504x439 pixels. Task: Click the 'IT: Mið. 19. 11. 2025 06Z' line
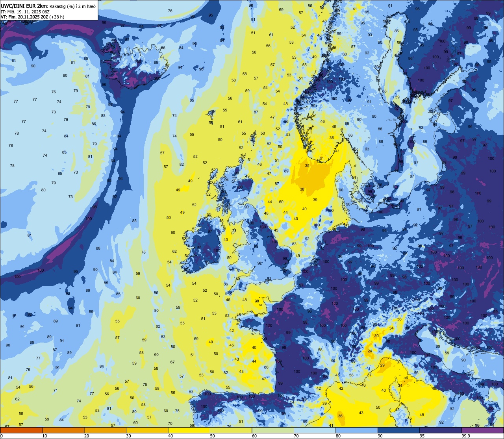pyautogui.click(x=26, y=11)
